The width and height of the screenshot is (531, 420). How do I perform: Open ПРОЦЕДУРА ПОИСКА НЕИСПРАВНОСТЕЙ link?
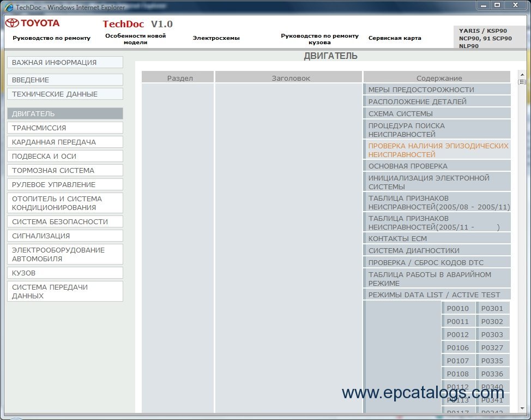tap(437, 130)
